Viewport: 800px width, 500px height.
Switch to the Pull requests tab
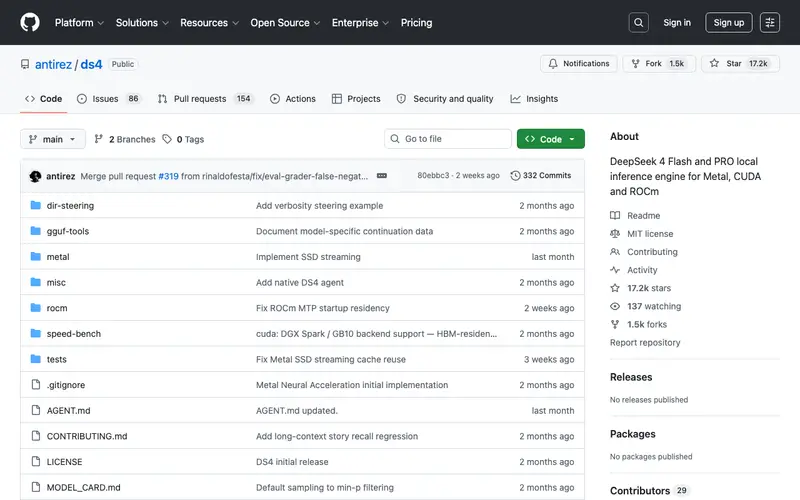click(205, 98)
